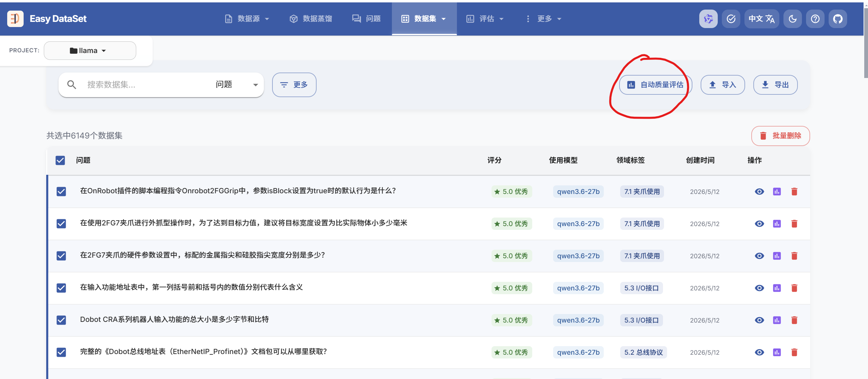The width and height of the screenshot is (868, 379).
Task: Open the 问题 search field type dropdown
Action: pyautogui.click(x=237, y=84)
